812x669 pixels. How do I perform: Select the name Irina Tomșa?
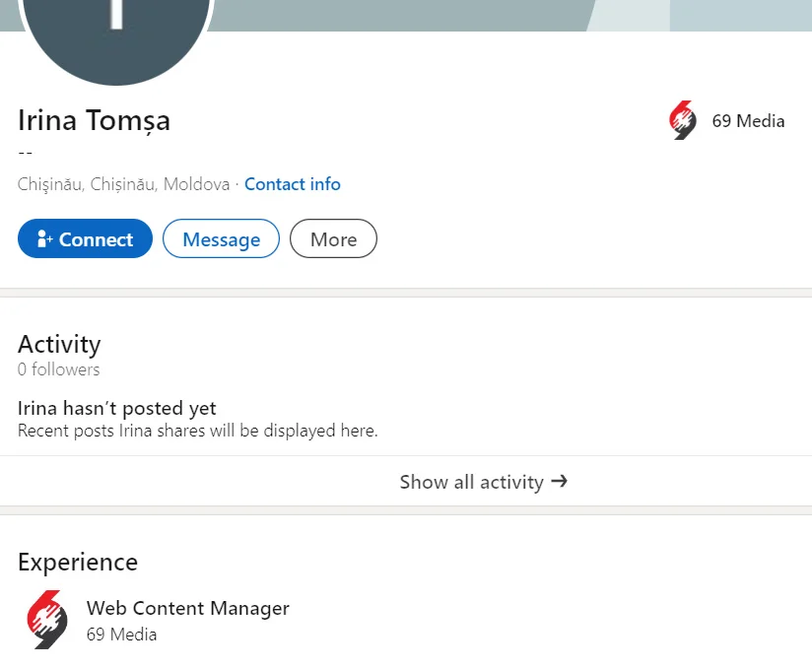(94, 120)
